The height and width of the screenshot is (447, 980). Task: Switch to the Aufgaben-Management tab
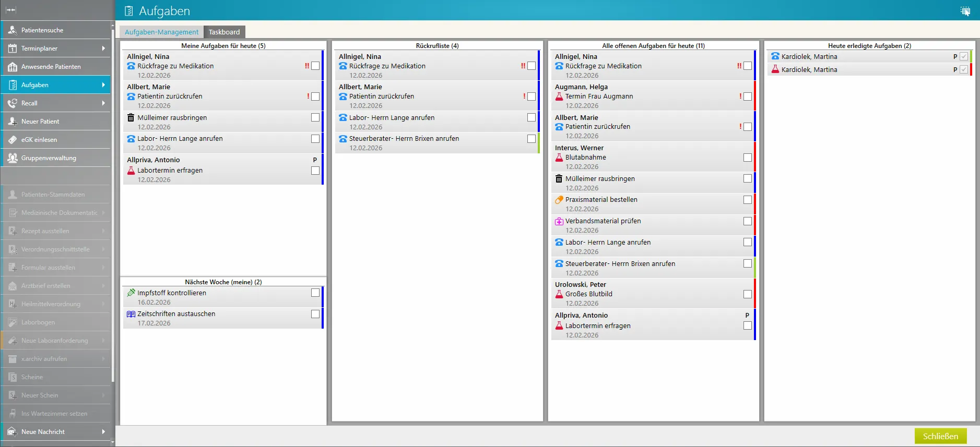tap(161, 32)
